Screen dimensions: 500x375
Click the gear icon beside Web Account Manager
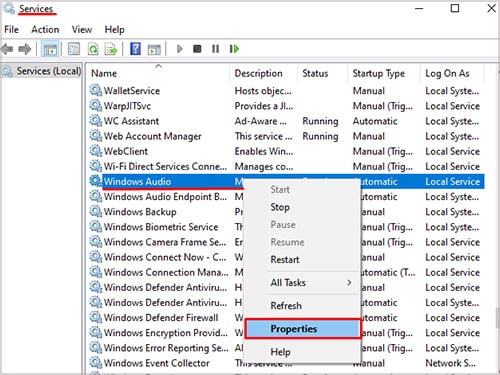coord(96,136)
